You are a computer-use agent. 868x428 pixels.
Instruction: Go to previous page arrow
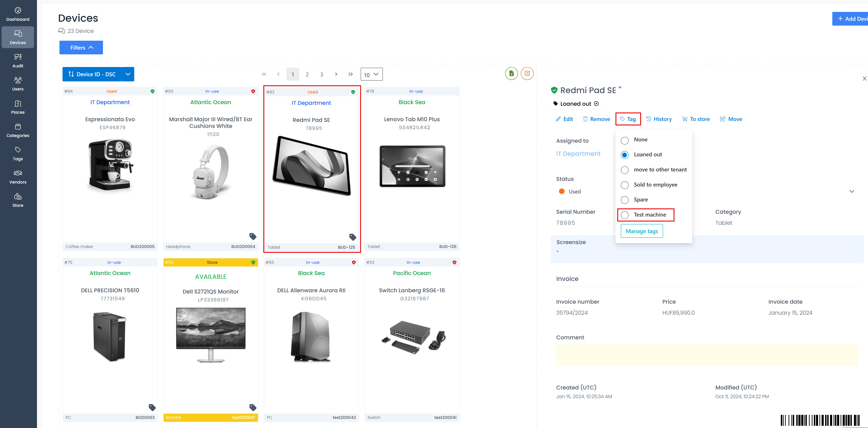[278, 74]
